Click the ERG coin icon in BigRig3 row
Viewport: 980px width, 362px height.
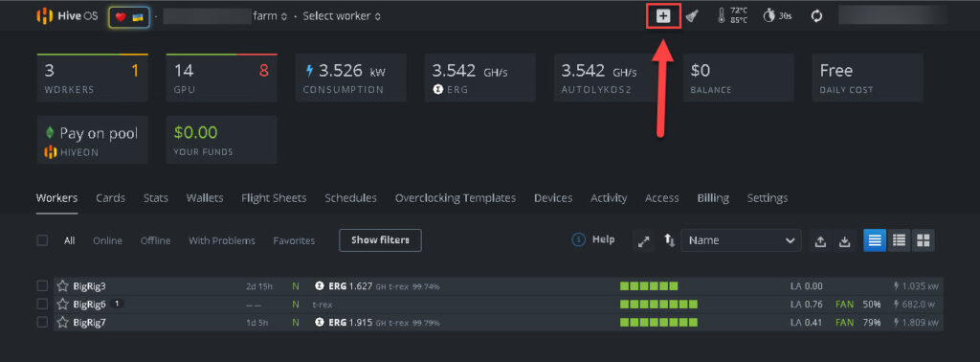[x=320, y=286]
